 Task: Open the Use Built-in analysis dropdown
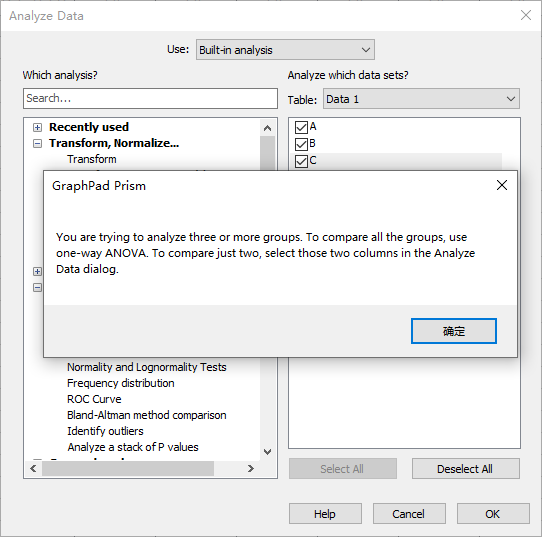coord(285,50)
